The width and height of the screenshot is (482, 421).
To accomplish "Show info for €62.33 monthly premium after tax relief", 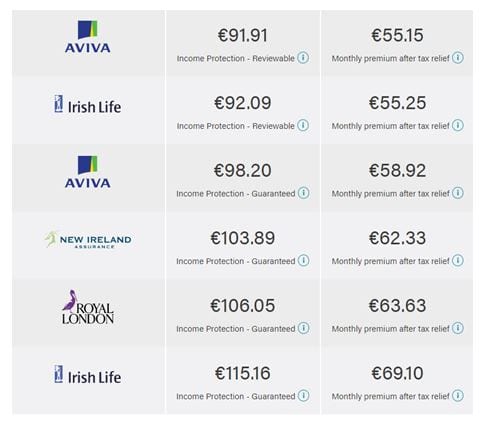I will pyautogui.click(x=458, y=260).
